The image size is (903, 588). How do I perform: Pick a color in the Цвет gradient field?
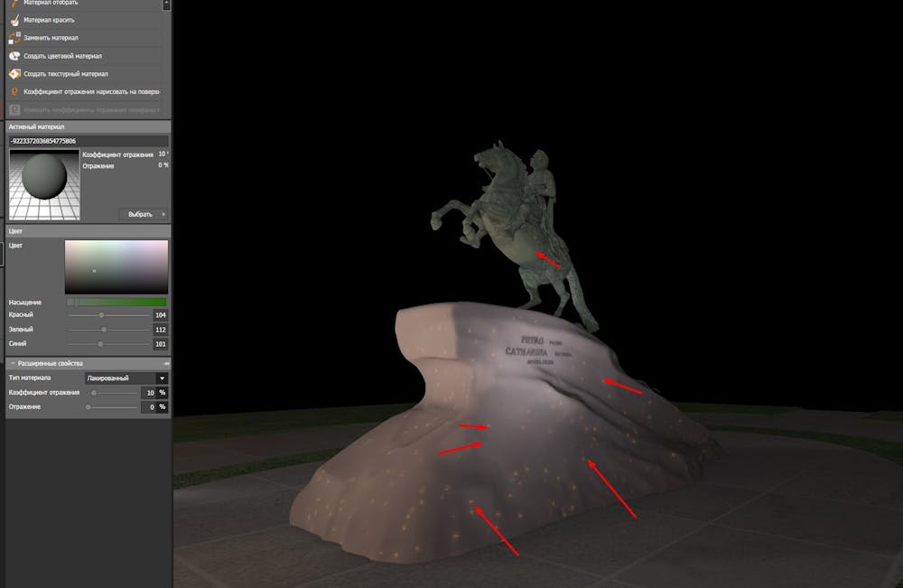(116, 266)
